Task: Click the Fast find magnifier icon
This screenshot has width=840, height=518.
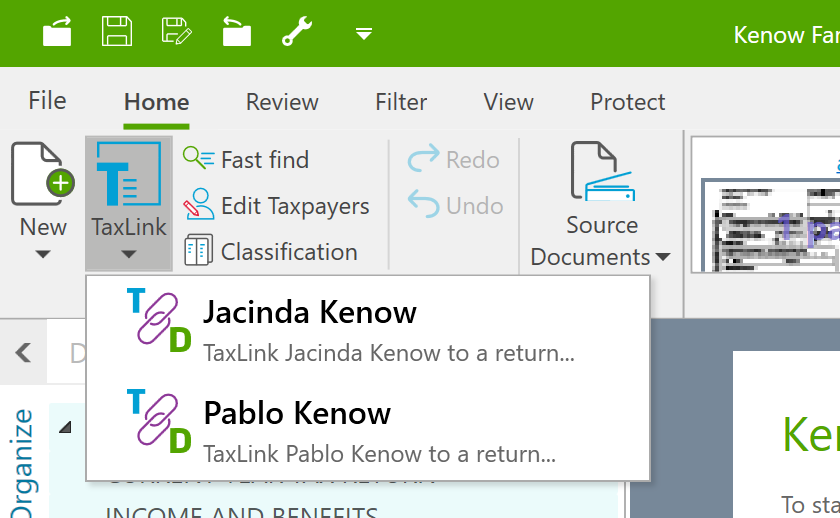Action: [x=198, y=158]
